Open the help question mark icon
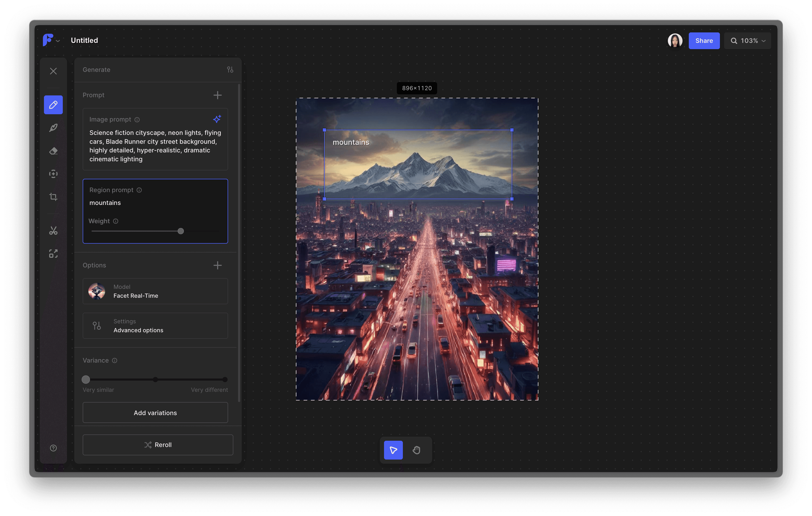The image size is (812, 516). (53, 448)
